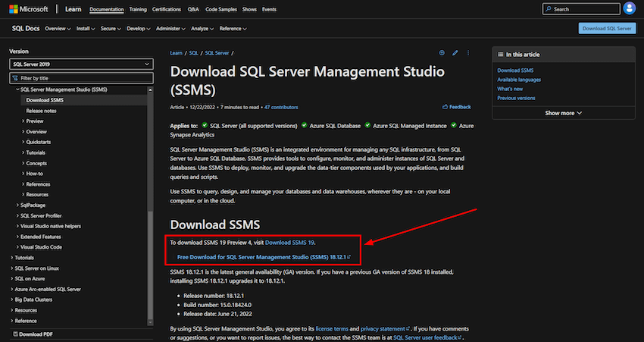The image size is (644, 342).
Task: Click the Download SQL Server button
Action: click(x=607, y=28)
